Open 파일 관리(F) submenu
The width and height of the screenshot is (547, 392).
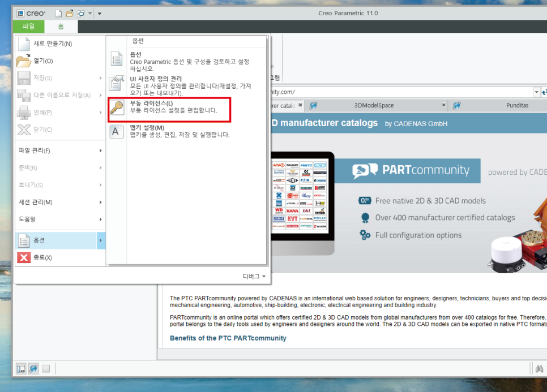coord(60,150)
